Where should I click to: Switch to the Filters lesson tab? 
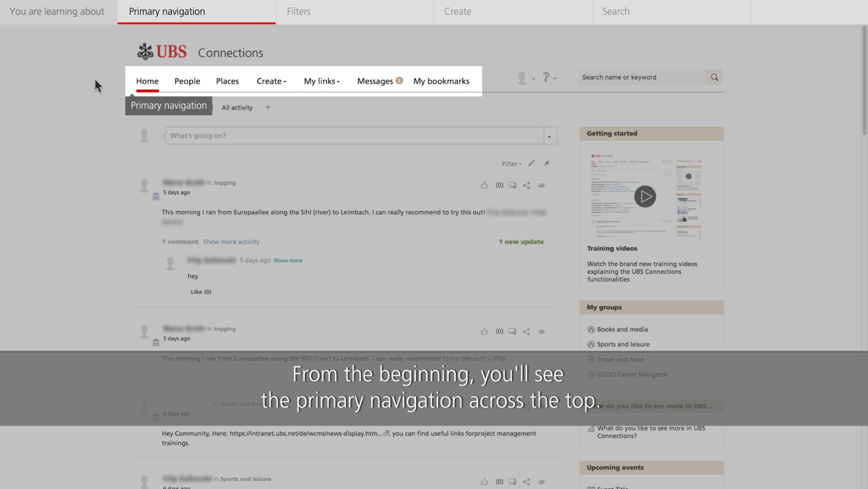pyautogui.click(x=355, y=11)
